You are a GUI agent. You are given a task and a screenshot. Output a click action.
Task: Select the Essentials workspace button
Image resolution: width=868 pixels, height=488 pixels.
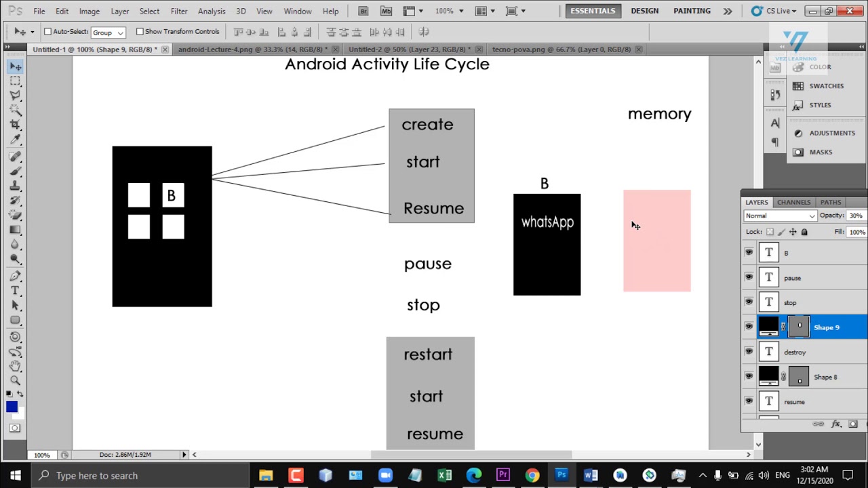[593, 11]
